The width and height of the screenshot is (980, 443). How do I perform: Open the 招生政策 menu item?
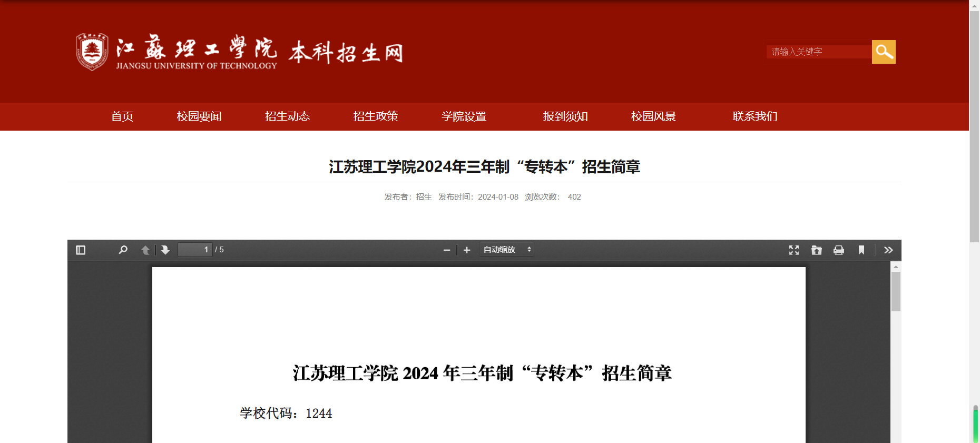(x=376, y=116)
